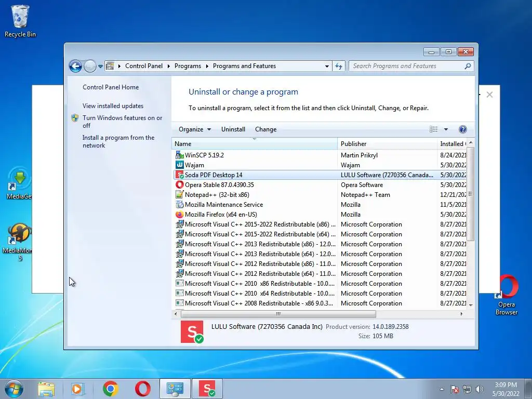Go back with the Back arrow button
The width and height of the screenshot is (532, 399).
[x=75, y=66]
